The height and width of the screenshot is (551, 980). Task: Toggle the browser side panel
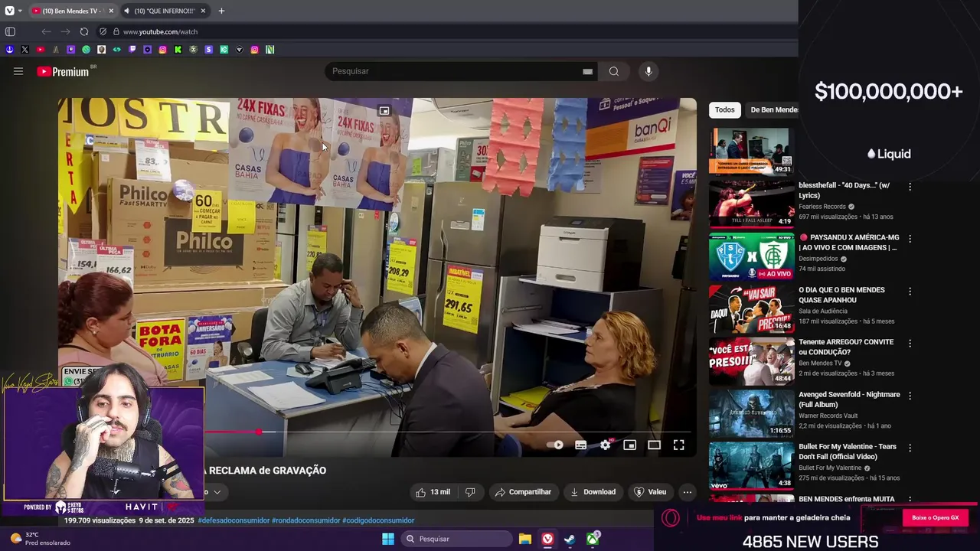(10, 31)
